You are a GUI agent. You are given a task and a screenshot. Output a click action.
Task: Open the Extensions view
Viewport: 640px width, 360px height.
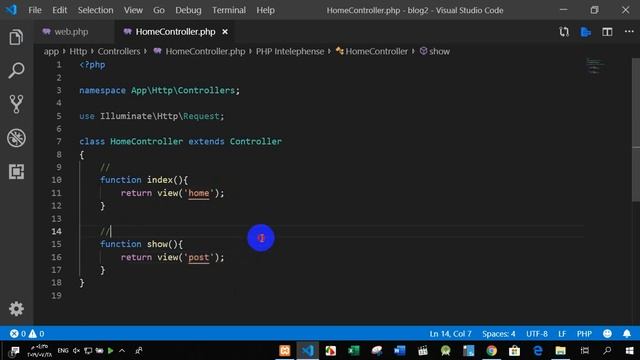(16, 171)
